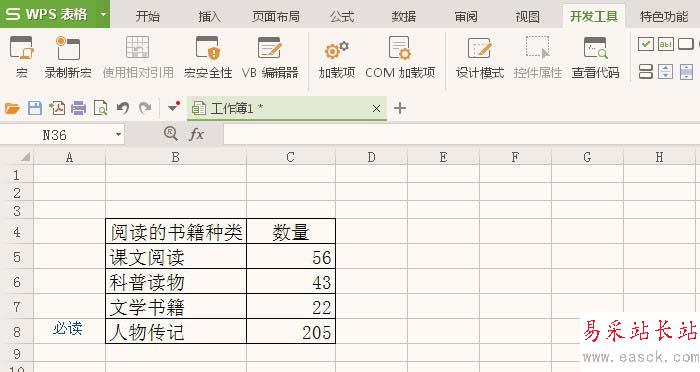Export to PDF icon
This screenshot has height=372, width=700.
pyautogui.click(x=57, y=108)
